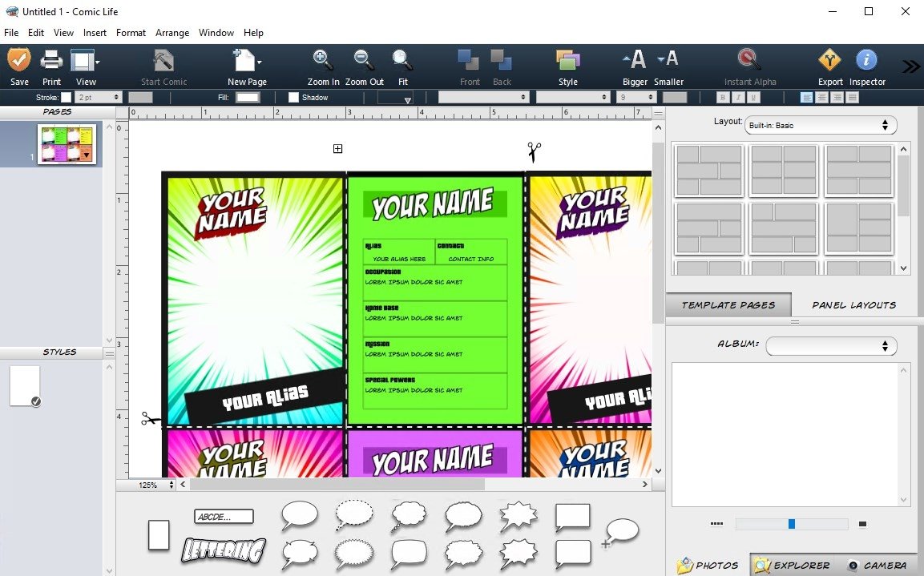
Task: Choose the dashed-outline whisper balloon
Action: pos(354,515)
